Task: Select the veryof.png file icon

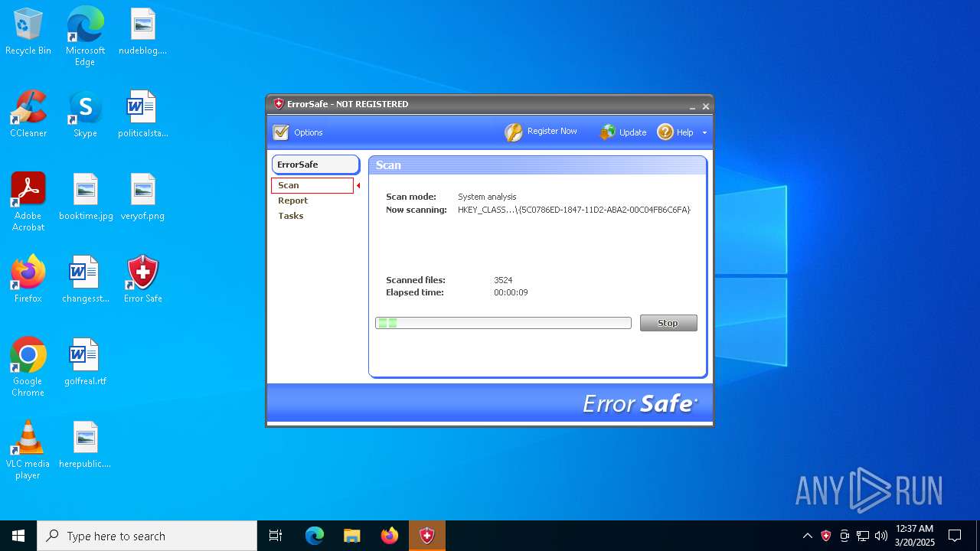Action: coord(143,197)
